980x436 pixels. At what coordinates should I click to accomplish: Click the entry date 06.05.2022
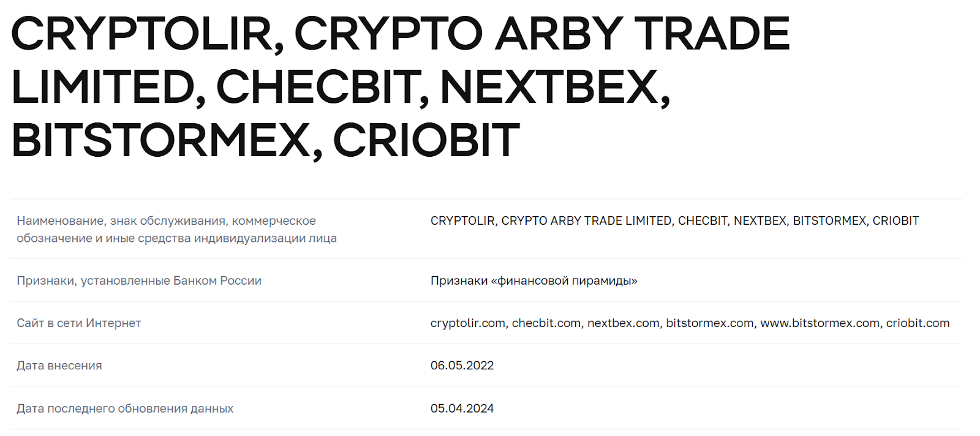[462, 366]
